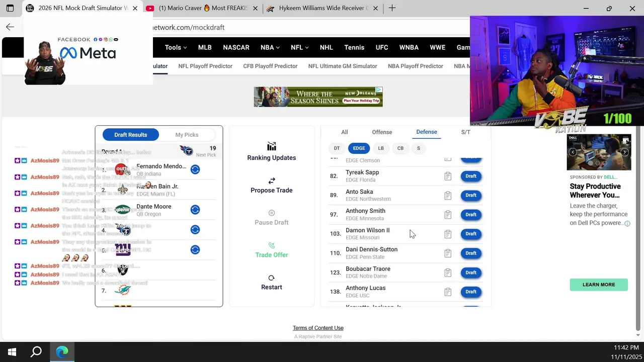Filter defense by CB position

[400, 148]
